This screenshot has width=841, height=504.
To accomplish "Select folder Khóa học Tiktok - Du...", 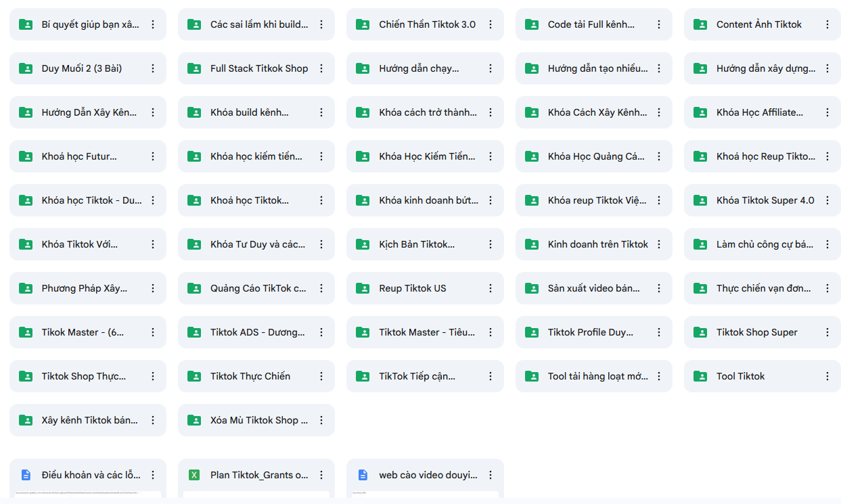I will (88, 200).
